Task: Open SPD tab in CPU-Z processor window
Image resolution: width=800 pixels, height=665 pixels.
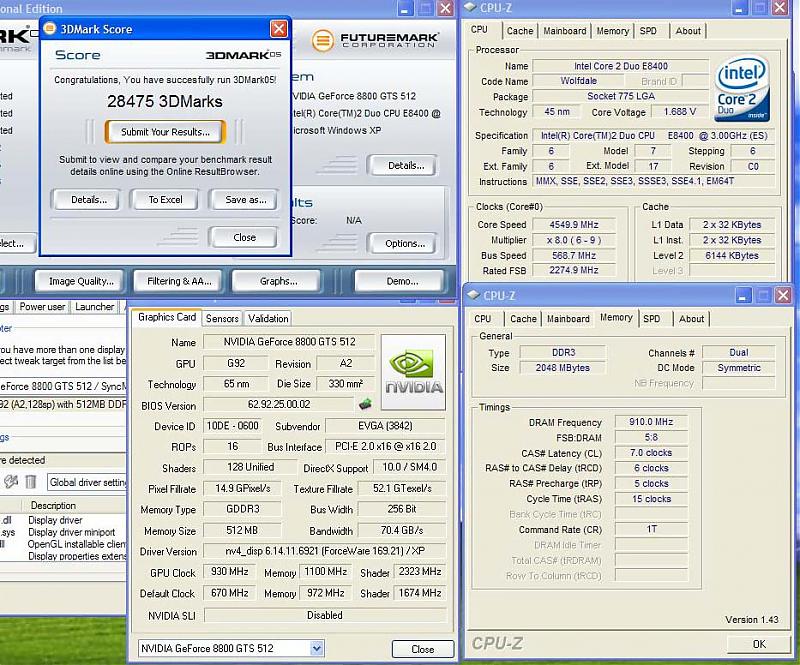Action: pyautogui.click(x=648, y=31)
